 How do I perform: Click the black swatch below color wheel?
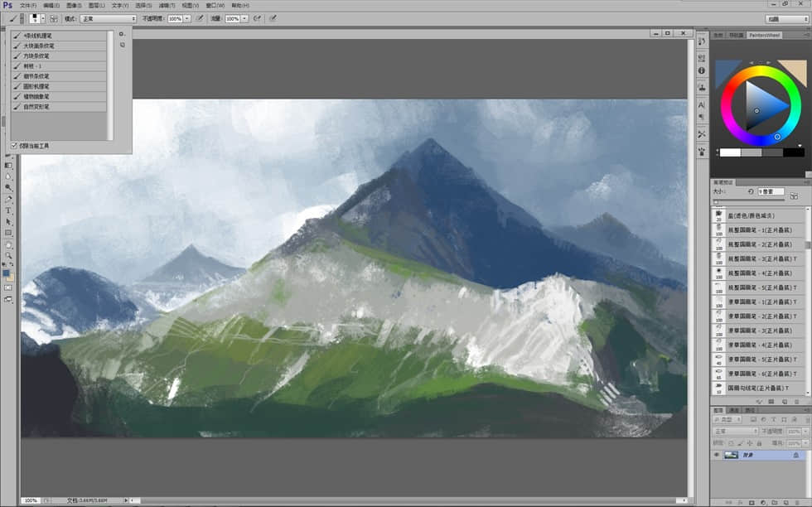point(794,152)
